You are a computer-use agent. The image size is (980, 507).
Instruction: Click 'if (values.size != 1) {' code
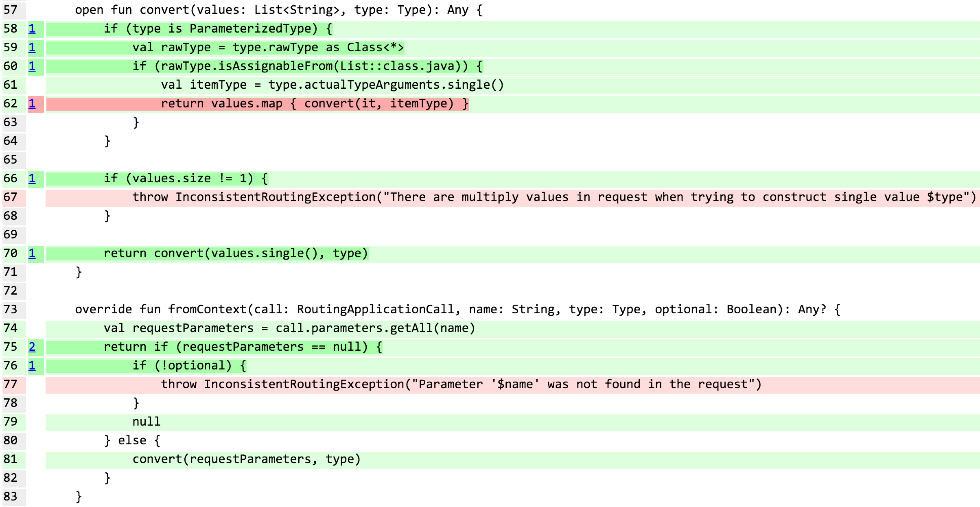pyautogui.click(x=186, y=179)
